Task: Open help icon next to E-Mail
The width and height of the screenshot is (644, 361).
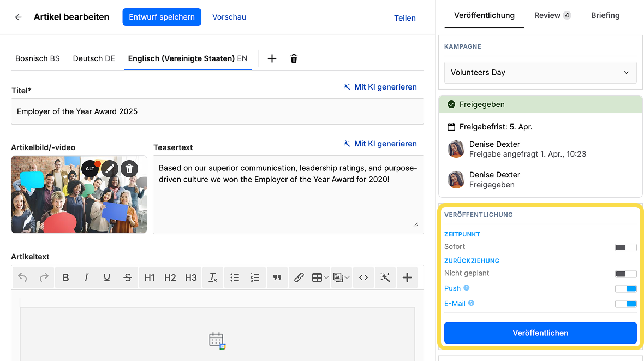Action: click(x=471, y=303)
